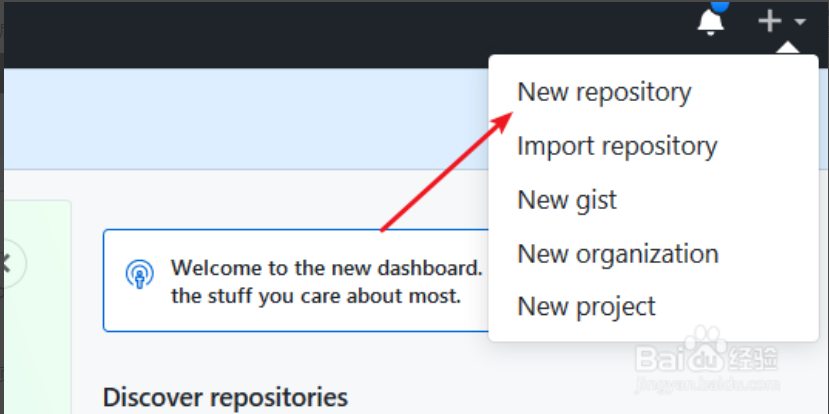Choose Import repository menu entry
This screenshot has height=414, width=829.
tap(617, 146)
